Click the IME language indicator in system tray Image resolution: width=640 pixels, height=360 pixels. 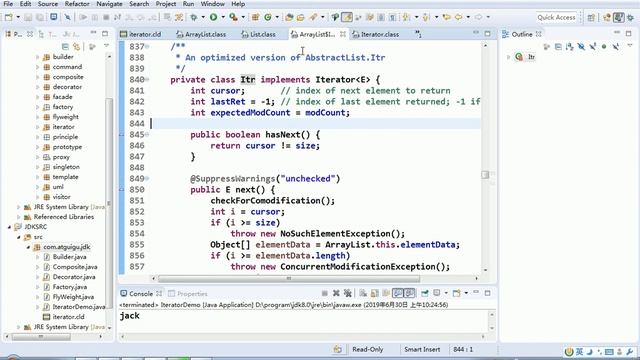[x=579, y=352]
